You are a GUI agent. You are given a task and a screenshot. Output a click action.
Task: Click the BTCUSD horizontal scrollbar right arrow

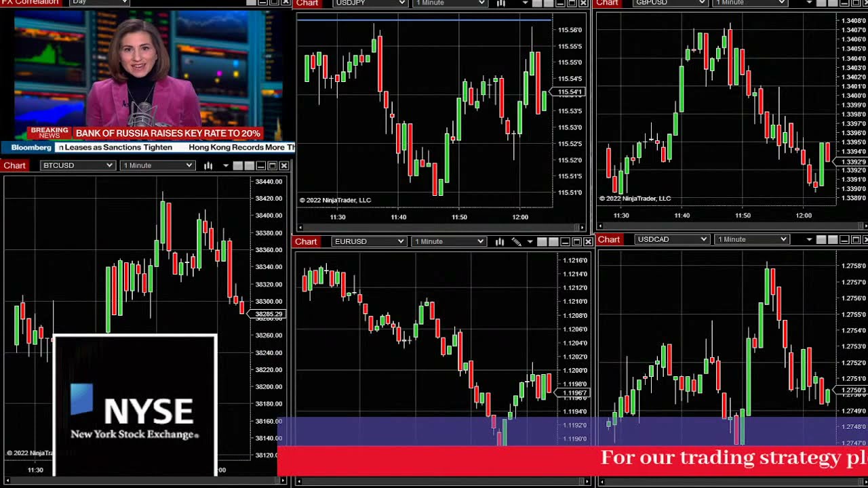[283, 481]
